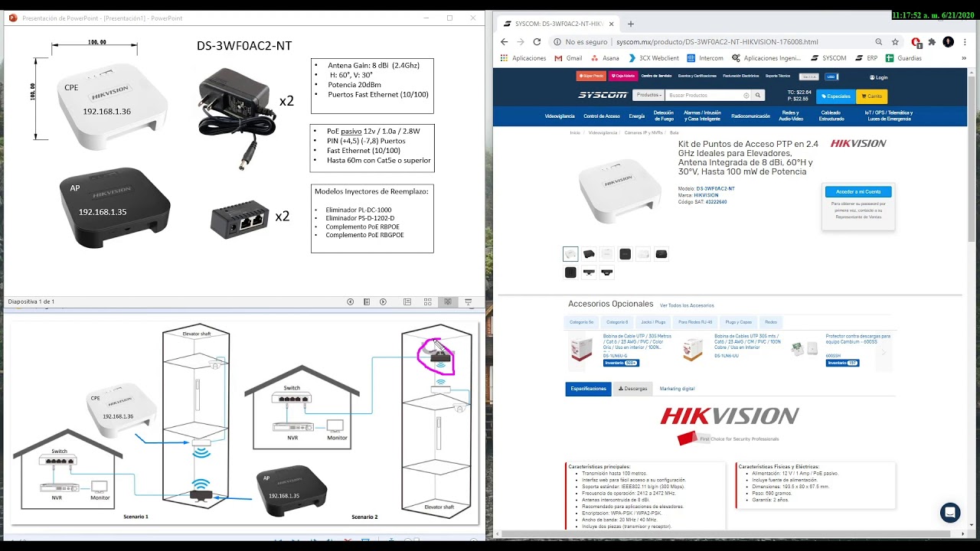Viewport: 980px width, 551px height.
Task: Switch PowerPoint to Reading view
Action: (448, 302)
